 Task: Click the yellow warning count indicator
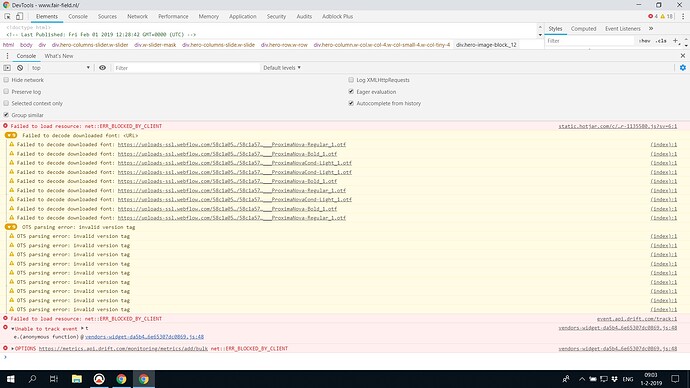pyautogui.click(x=666, y=16)
